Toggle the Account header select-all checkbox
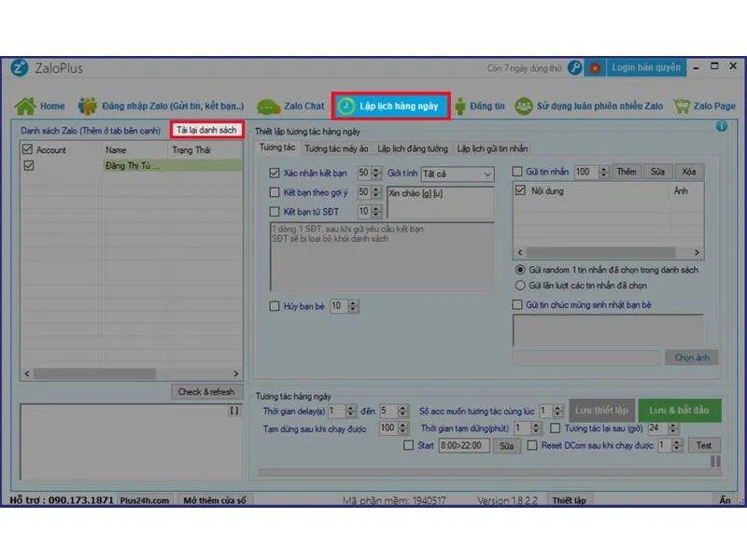The width and height of the screenshot is (747, 560). [28, 149]
